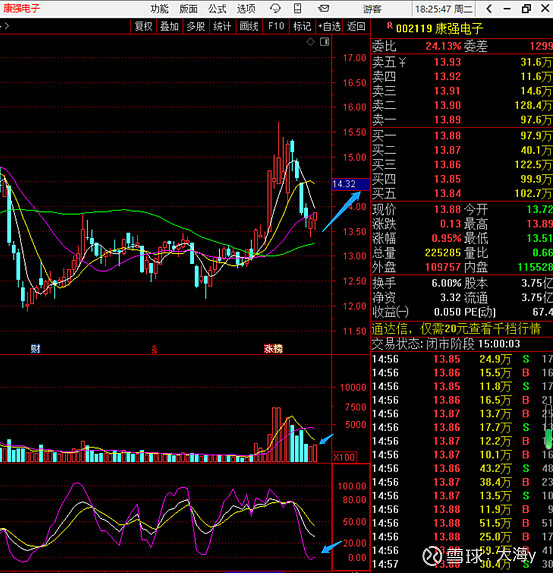This screenshot has width=553, height=573.
Task: Click the 换手 value 6.00%
Action: [x=446, y=283]
